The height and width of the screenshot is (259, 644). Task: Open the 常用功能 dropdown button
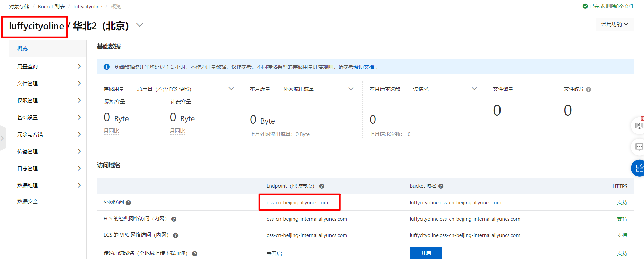pyautogui.click(x=615, y=24)
